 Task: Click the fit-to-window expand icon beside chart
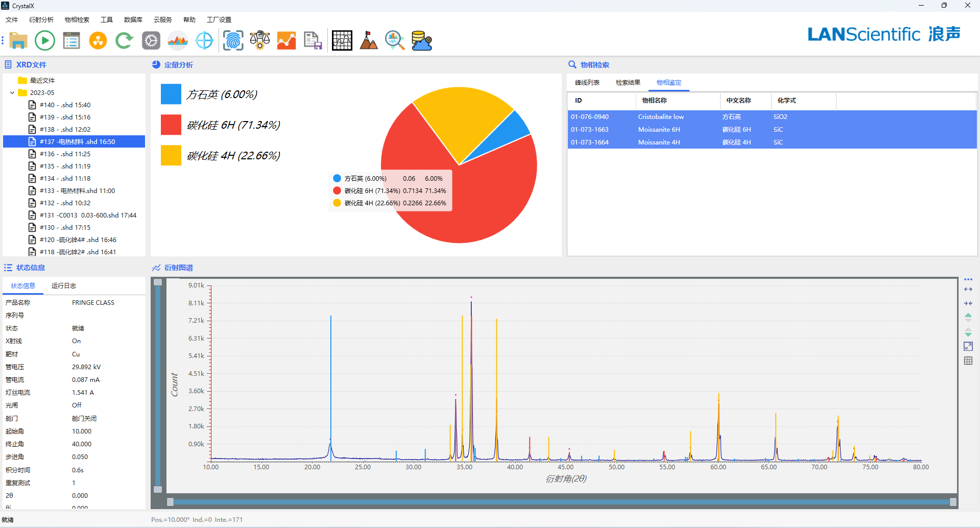[968, 346]
